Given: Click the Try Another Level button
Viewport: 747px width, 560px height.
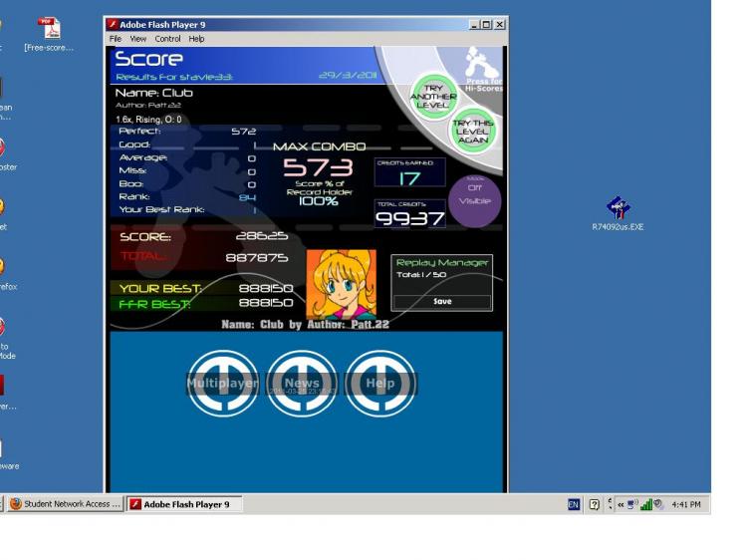Looking at the screenshot, I should [x=433, y=96].
